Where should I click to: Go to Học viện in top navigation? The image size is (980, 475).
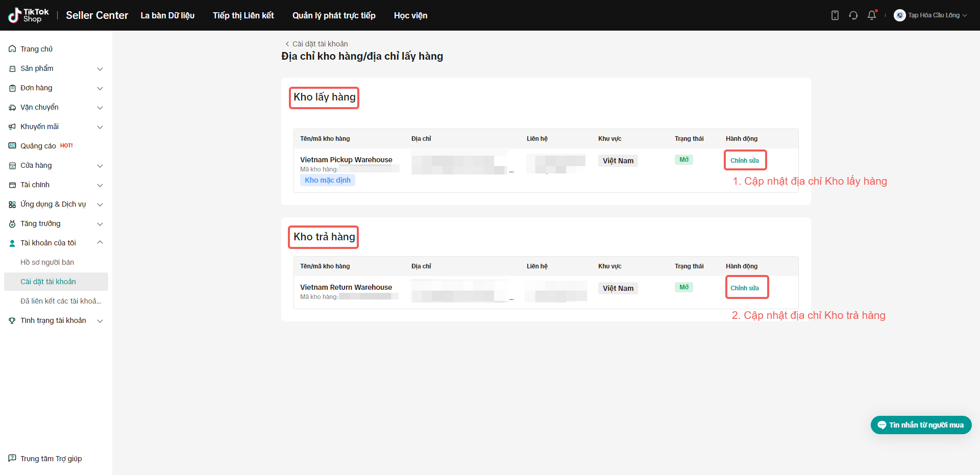coord(410,15)
